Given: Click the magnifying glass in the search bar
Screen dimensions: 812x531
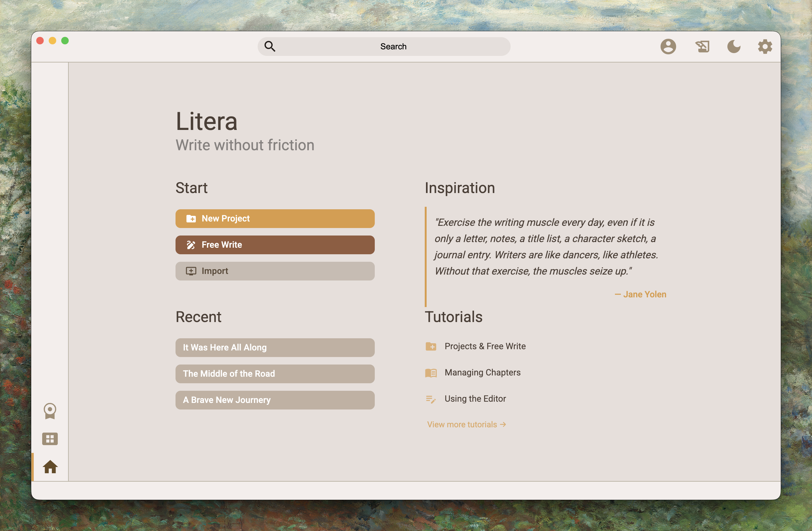Looking at the screenshot, I should pyautogui.click(x=270, y=47).
